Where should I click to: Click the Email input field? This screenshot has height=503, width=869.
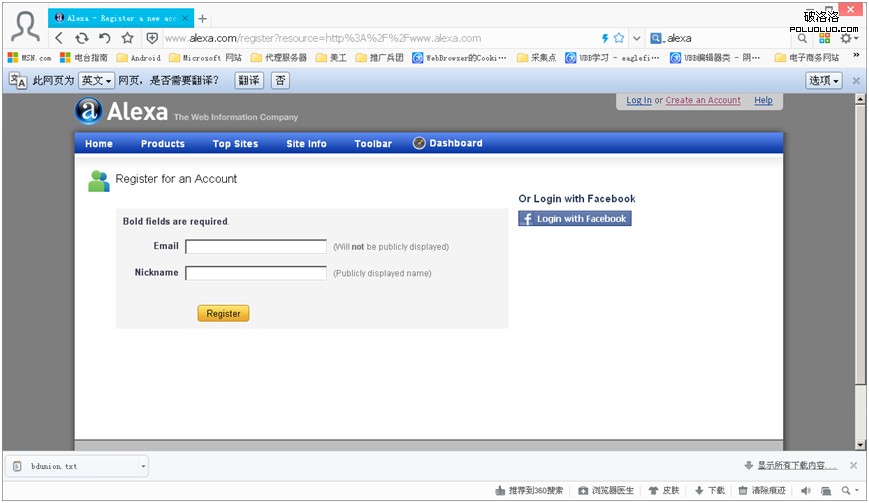coord(256,247)
